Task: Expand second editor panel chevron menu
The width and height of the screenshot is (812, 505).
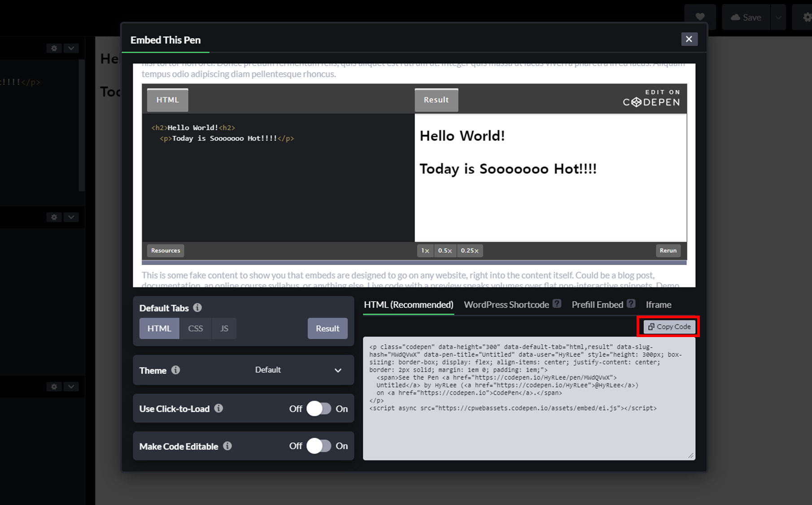Action: [71, 217]
